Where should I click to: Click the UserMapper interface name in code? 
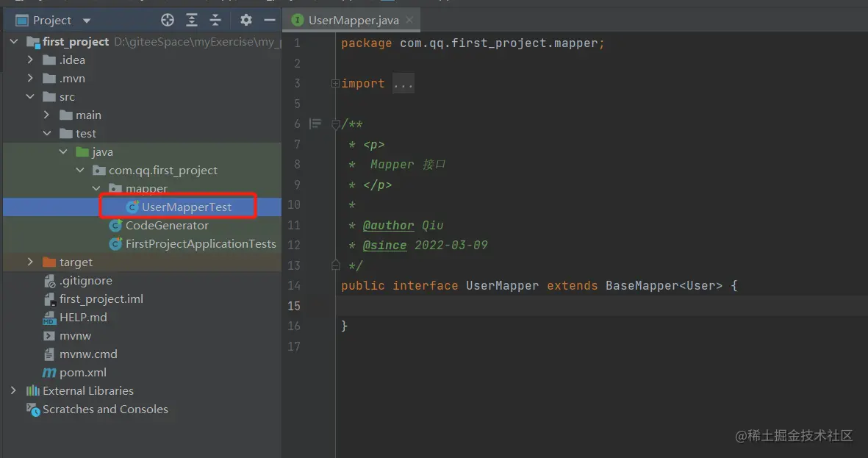point(502,286)
